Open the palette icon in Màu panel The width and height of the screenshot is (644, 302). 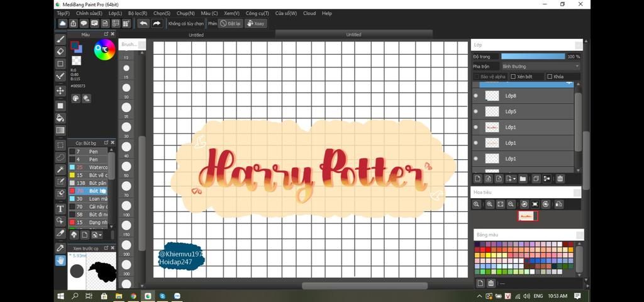point(75,98)
